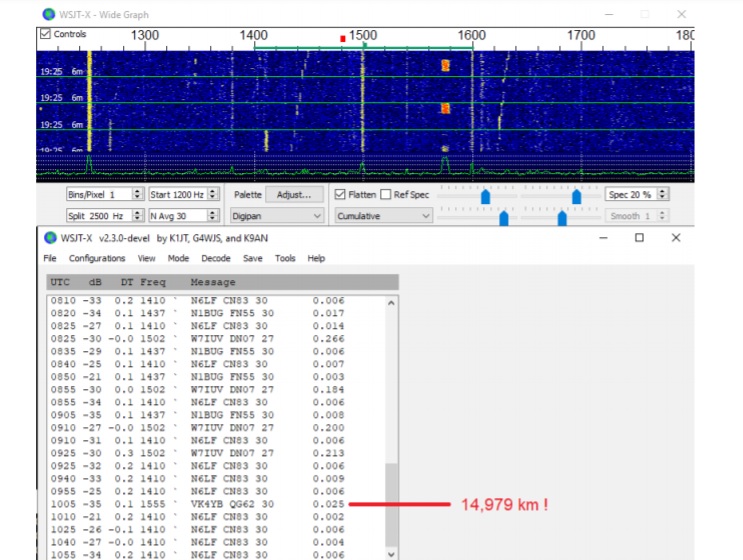
Task: Minimize the WSJT-X main window
Action: point(603,238)
